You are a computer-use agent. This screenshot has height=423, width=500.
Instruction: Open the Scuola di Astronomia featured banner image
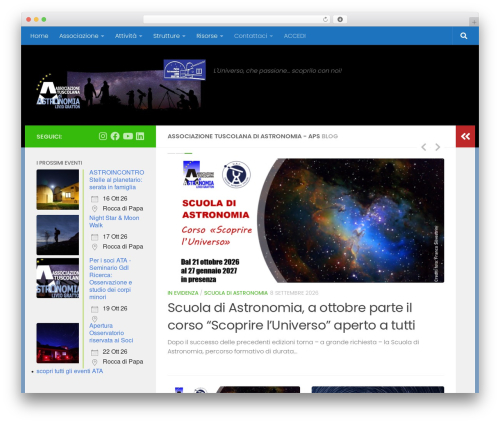306,220
